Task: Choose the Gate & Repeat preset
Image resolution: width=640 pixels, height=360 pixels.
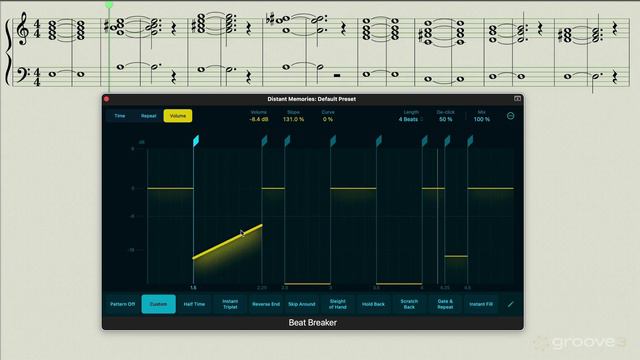Action: (445, 304)
